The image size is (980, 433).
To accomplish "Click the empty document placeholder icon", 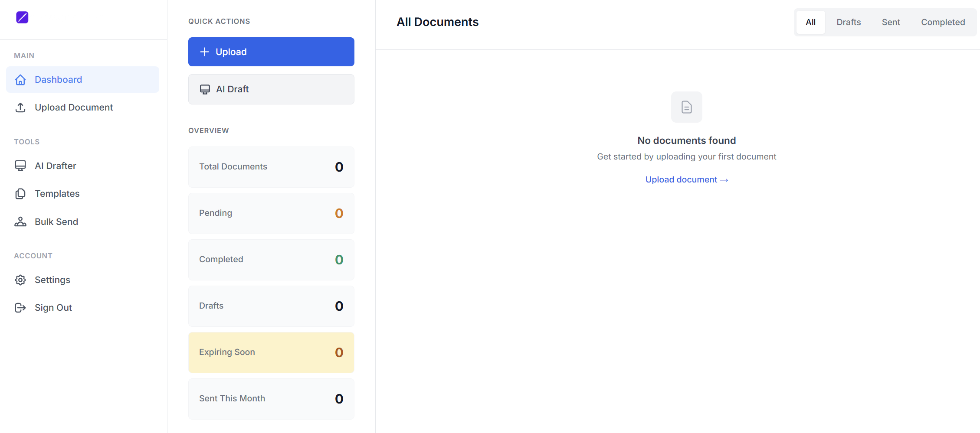I will [x=686, y=107].
